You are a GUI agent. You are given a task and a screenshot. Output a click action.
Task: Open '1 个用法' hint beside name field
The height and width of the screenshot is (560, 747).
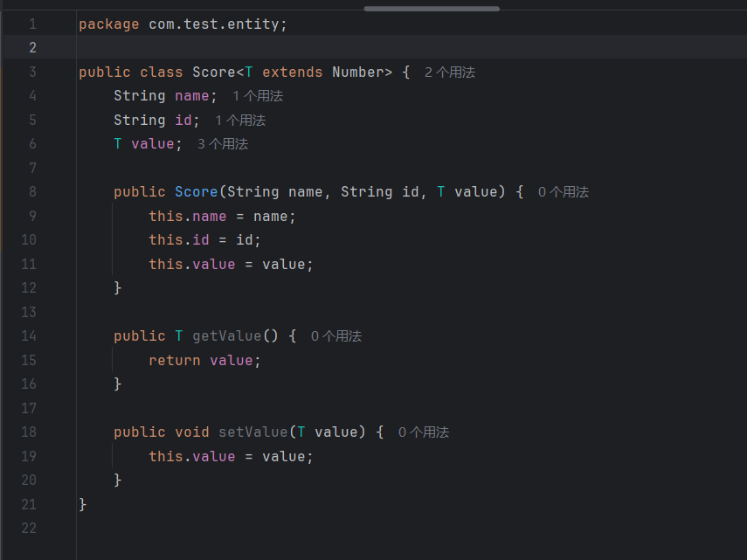258,96
